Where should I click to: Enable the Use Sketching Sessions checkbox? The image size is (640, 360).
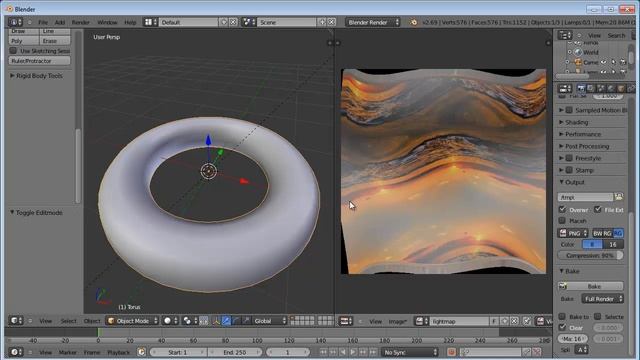coord(13,51)
